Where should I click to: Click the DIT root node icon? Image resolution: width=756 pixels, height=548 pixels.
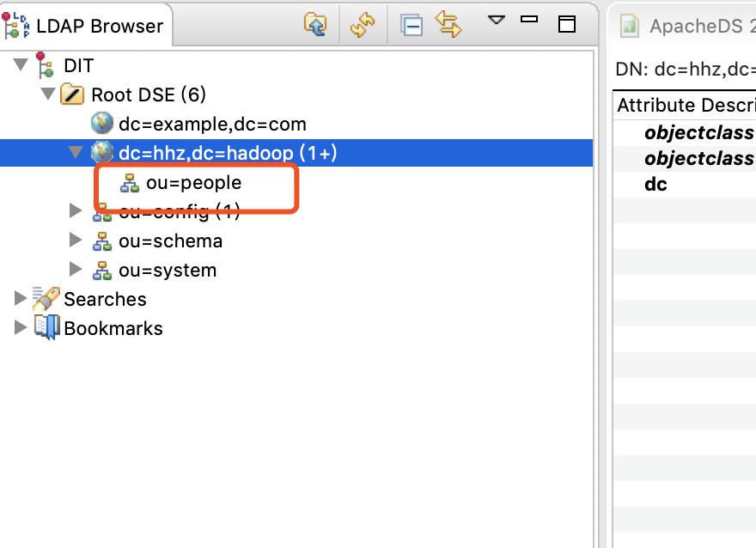(44, 65)
